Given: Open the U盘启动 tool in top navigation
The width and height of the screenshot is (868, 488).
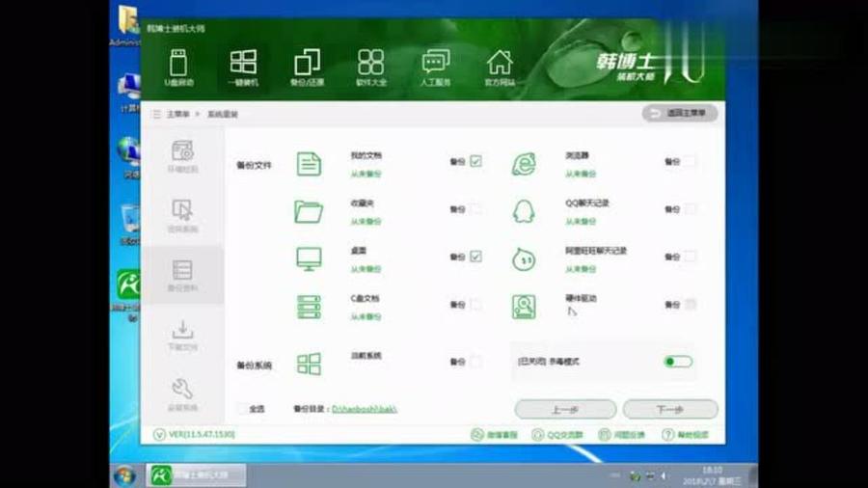Looking at the screenshot, I should click(x=178, y=68).
